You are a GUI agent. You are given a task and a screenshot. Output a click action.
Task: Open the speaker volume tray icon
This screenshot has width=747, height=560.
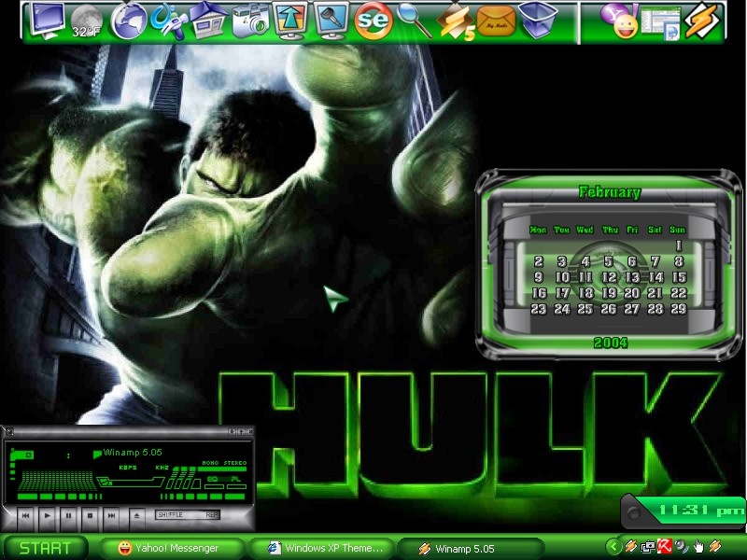tap(682, 546)
